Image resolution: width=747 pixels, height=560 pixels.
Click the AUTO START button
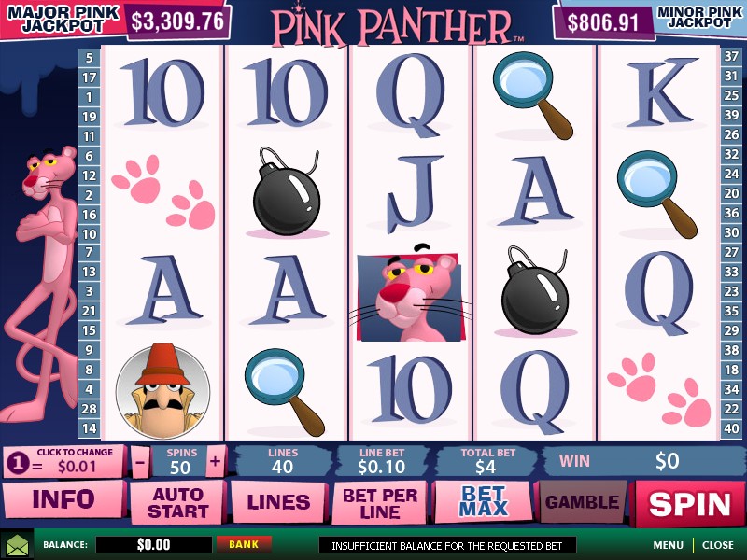coord(177,503)
